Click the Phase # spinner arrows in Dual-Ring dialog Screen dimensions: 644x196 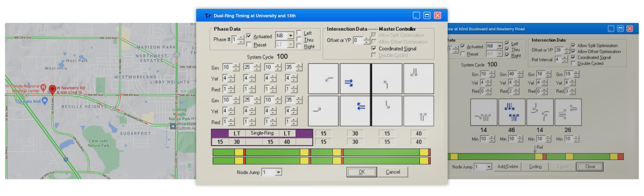[x=241, y=39]
